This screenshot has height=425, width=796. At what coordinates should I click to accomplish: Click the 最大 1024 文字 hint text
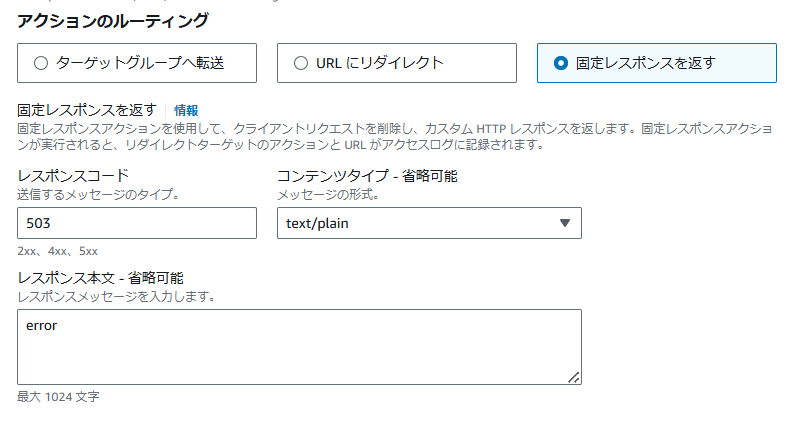pyautogui.click(x=58, y=397)
